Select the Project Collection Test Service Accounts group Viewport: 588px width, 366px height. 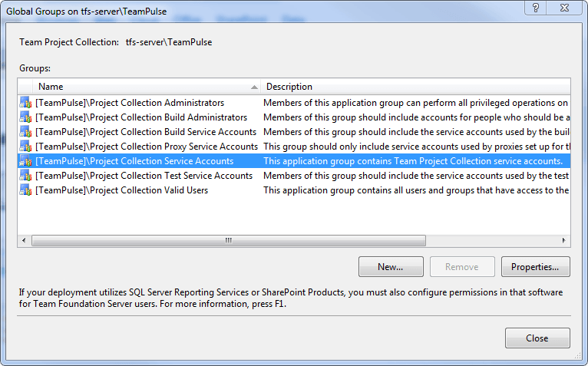(x=294, y=176)
